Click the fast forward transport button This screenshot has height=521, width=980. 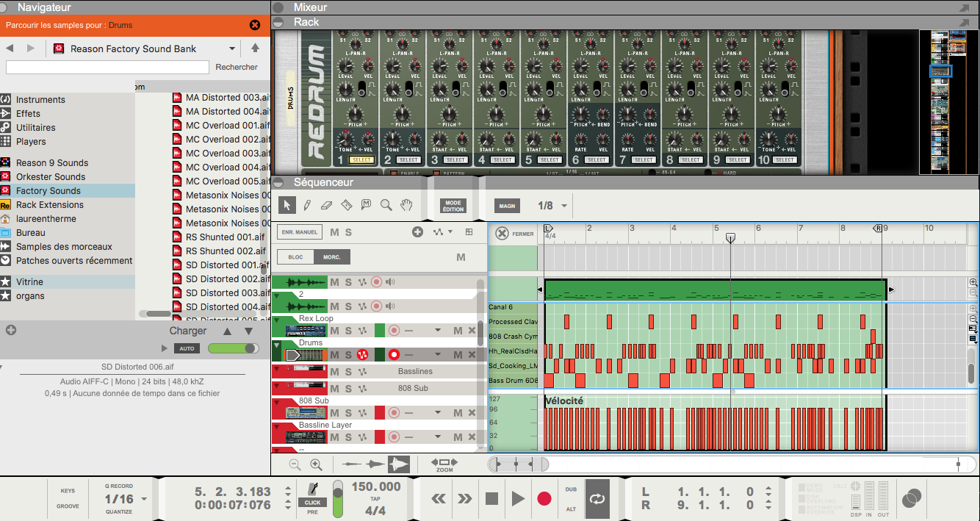point(465,499)
